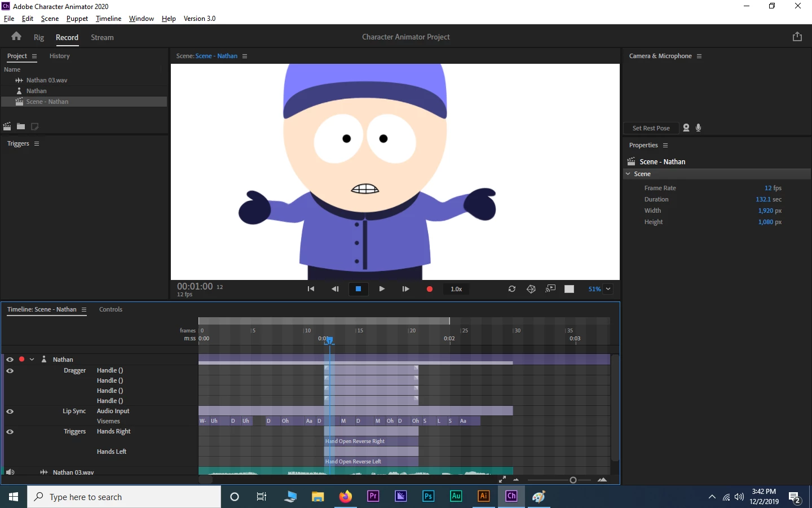Click the refresh scene icon

(x=512, y=289)
